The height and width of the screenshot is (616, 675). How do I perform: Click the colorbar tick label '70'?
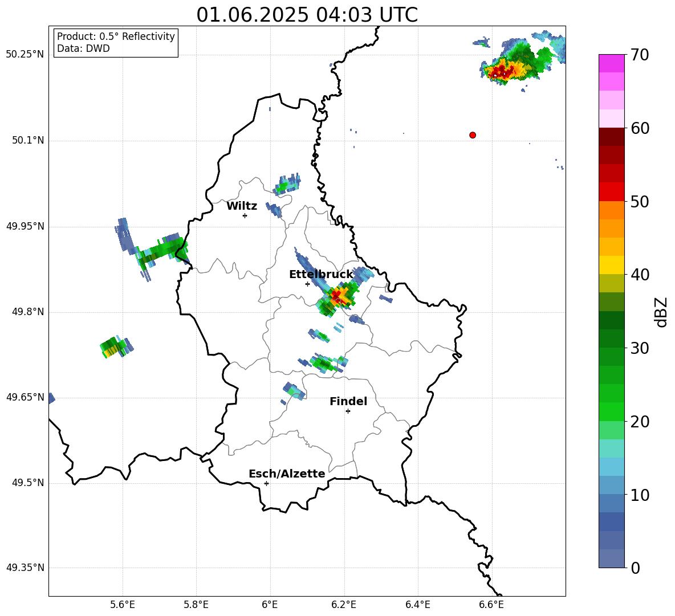coord(639,55)
